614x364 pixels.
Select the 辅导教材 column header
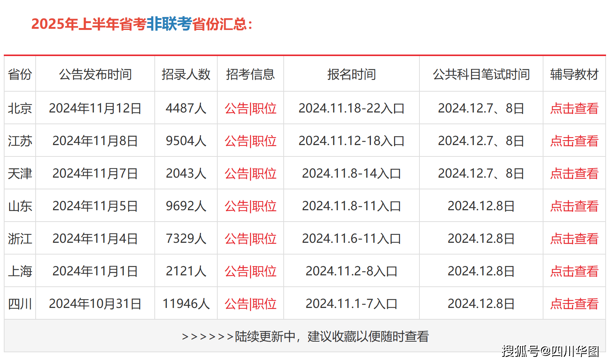pos(574,74)
